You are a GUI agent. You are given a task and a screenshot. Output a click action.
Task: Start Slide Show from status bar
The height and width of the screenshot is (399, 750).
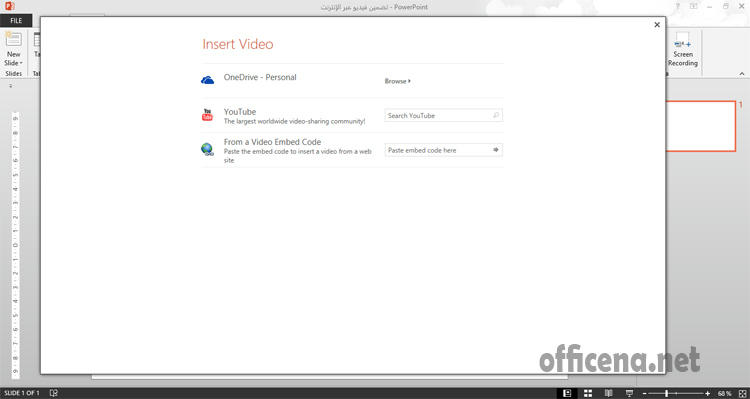coord(629,393)
